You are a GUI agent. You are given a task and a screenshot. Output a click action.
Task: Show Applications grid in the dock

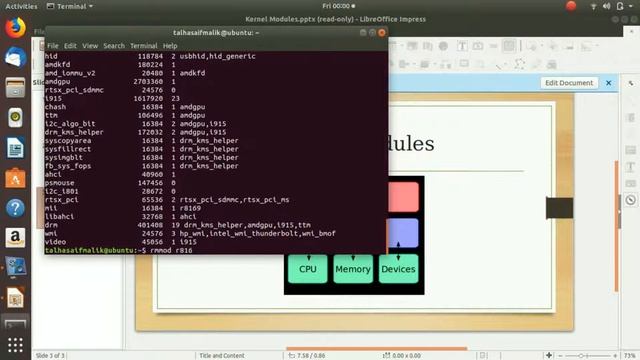(15, 345)
